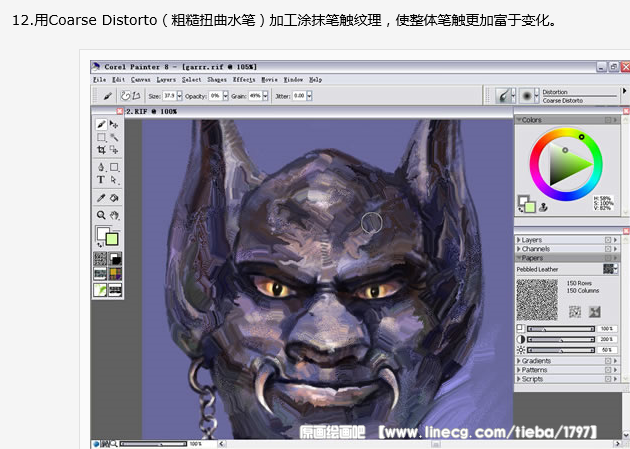Open the paper selector in toolbox

pos(100,259)
